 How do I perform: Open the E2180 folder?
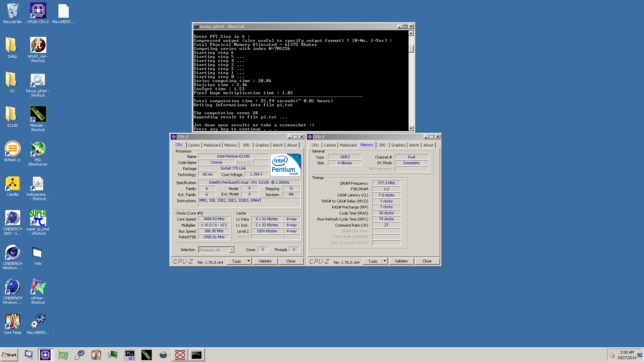pos(12,117)
